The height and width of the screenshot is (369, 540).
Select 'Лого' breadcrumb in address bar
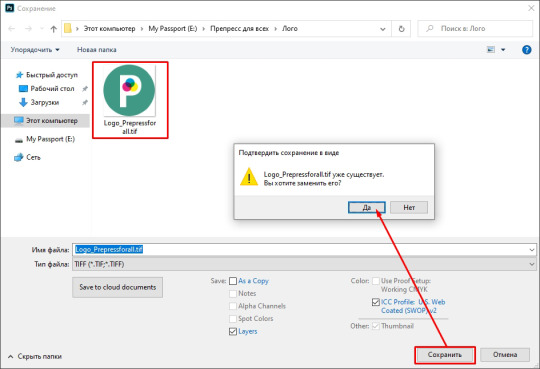point(290,29)
